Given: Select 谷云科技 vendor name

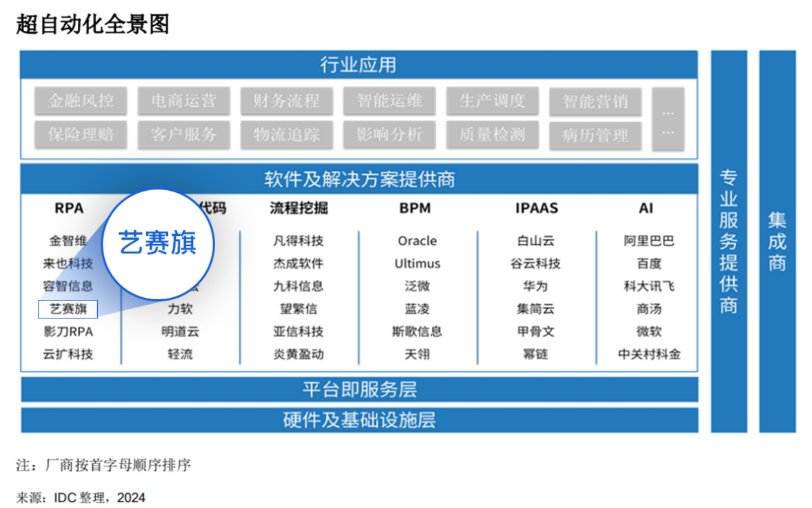Looking at the screenshot, I should 536,263.
